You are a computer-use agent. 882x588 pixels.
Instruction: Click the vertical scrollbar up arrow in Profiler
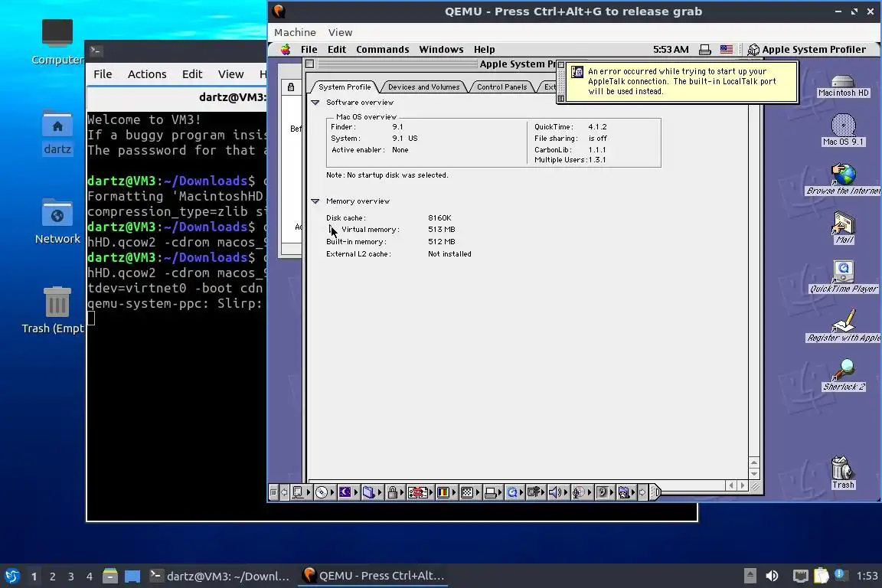[x=754, y=463]
